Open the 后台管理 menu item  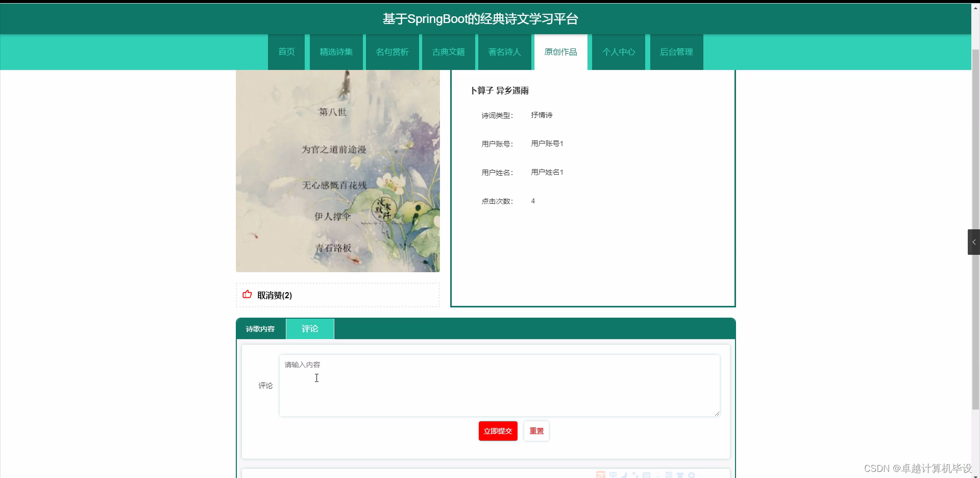[x=676, y=52]
